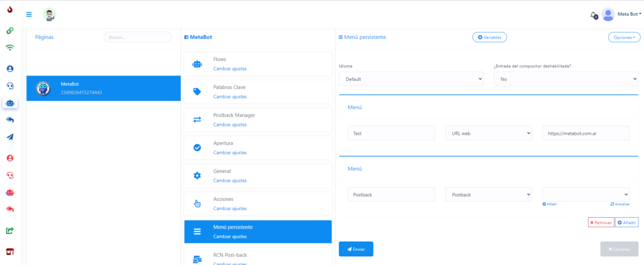The width and height of the screenshot is (644, 265).
Task: Open Cambiar ajustes under Postback Manager
Action: point(230,125)
